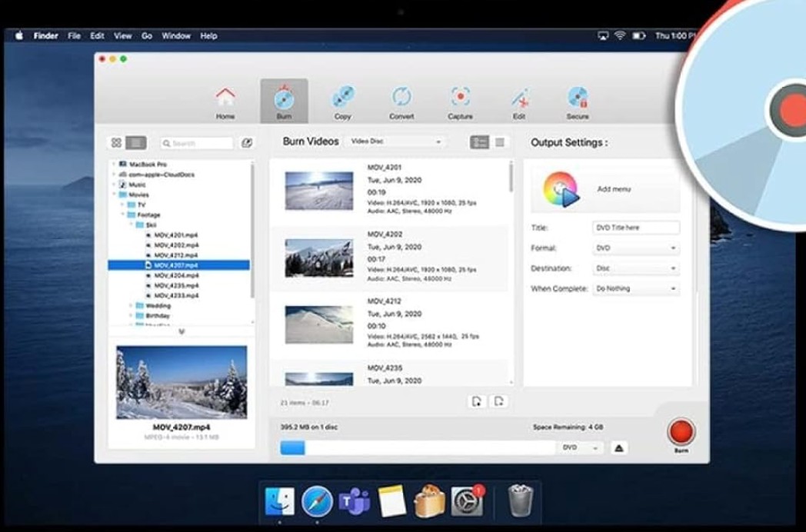Open the DVD disc size dropdown
The width and height of the screenshot is (806, 532).
tap(581, 447)
